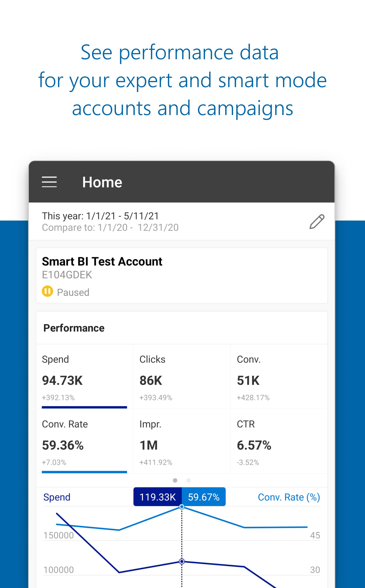Open the Performance panel header

coord(74,327)
